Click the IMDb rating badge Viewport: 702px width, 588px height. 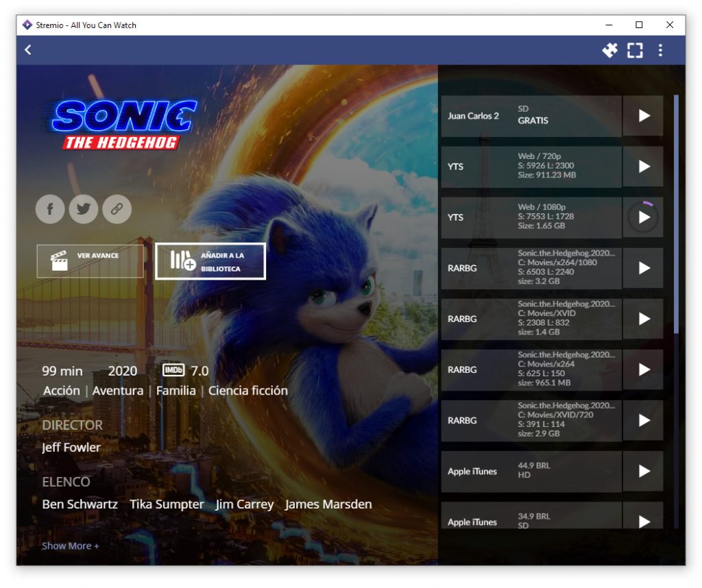173,371
